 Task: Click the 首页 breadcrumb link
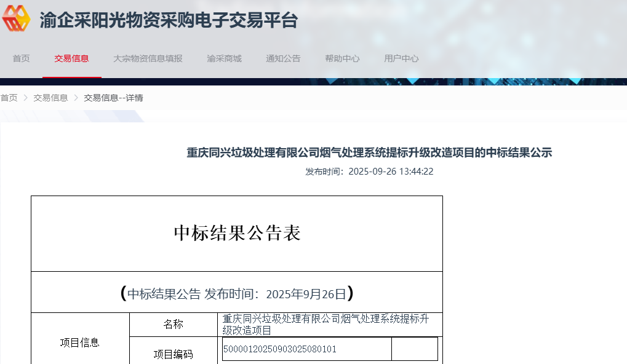[9, 98]
